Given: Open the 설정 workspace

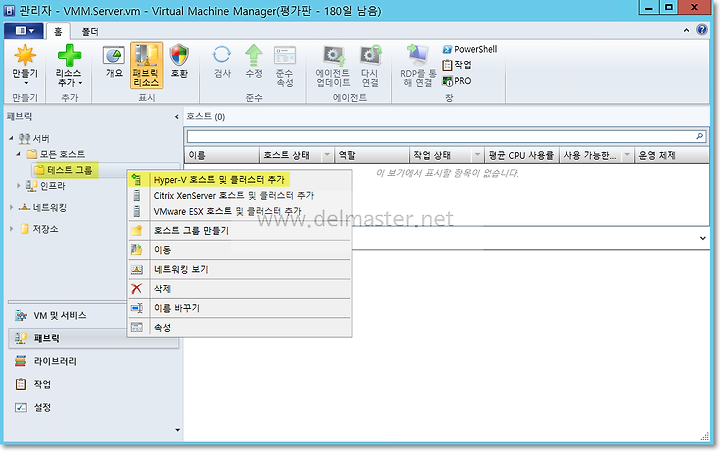Looking at the screenshot, I should click(93, 407).
